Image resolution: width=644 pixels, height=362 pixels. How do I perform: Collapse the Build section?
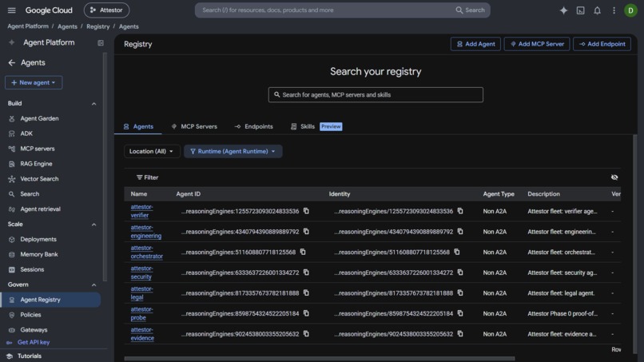pos(93,104)
